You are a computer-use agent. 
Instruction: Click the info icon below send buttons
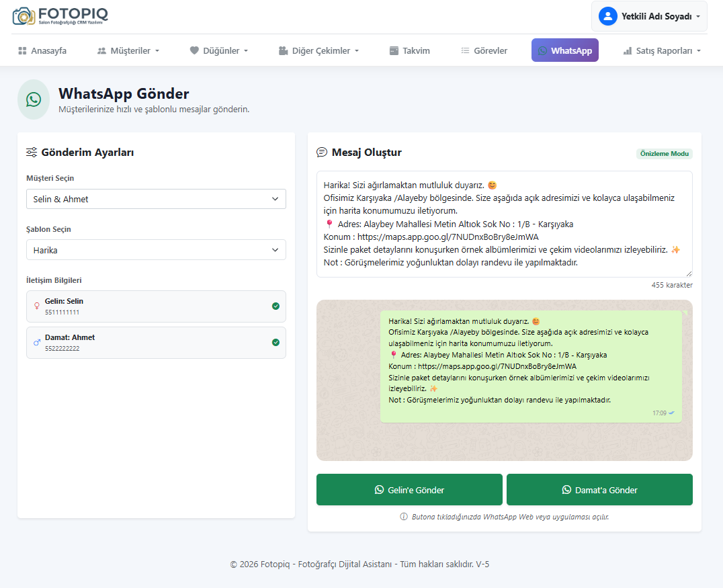click(404, 517)
